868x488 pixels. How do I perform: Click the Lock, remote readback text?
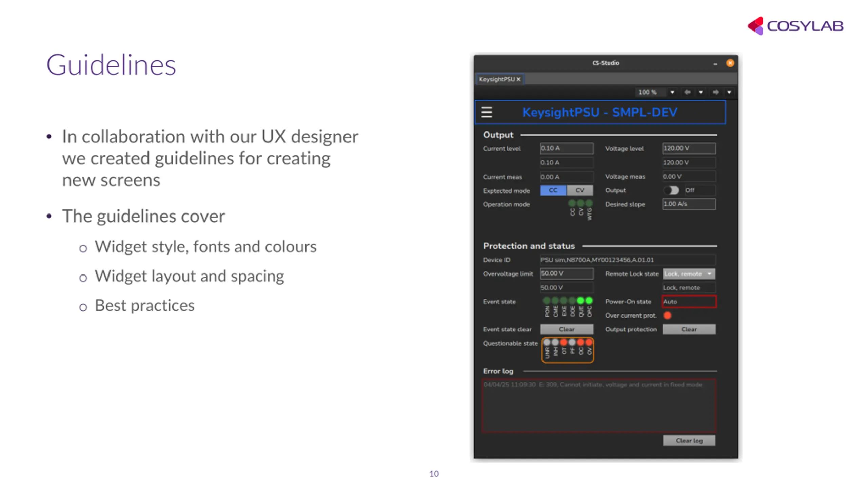click(689, 288)
